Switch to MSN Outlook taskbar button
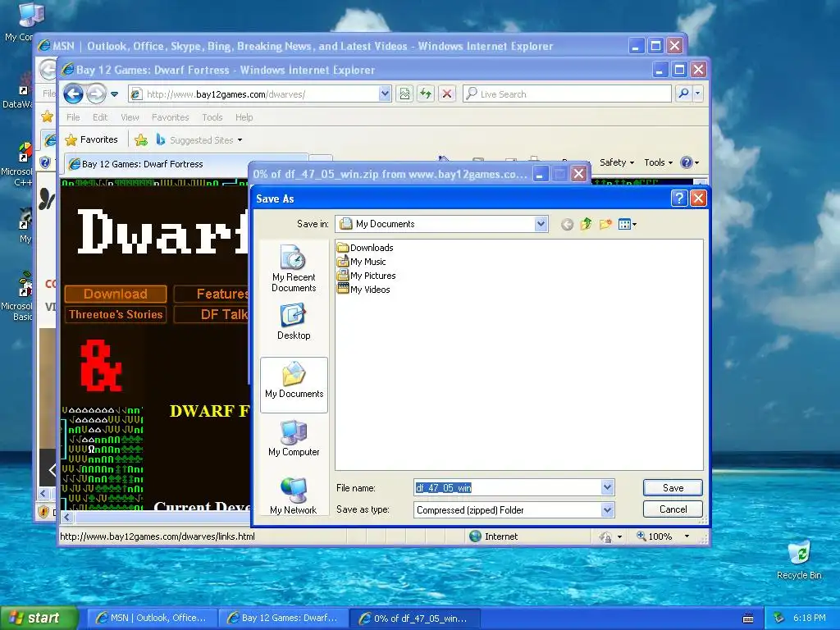 (152, 619)
